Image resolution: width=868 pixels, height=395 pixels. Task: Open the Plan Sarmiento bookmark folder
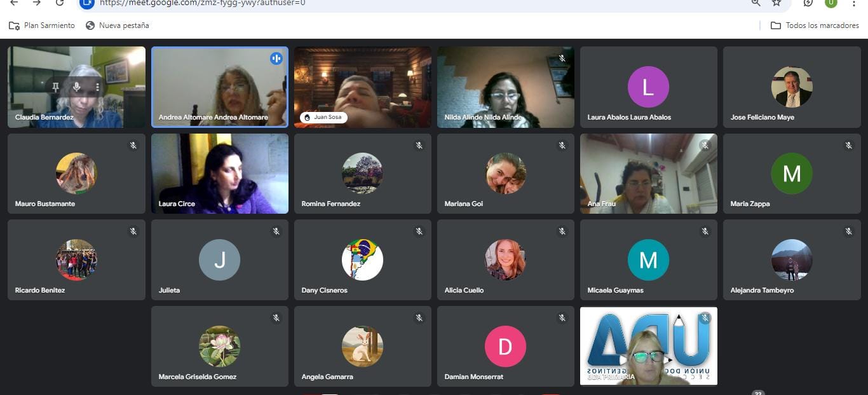(x=42, y=25)
